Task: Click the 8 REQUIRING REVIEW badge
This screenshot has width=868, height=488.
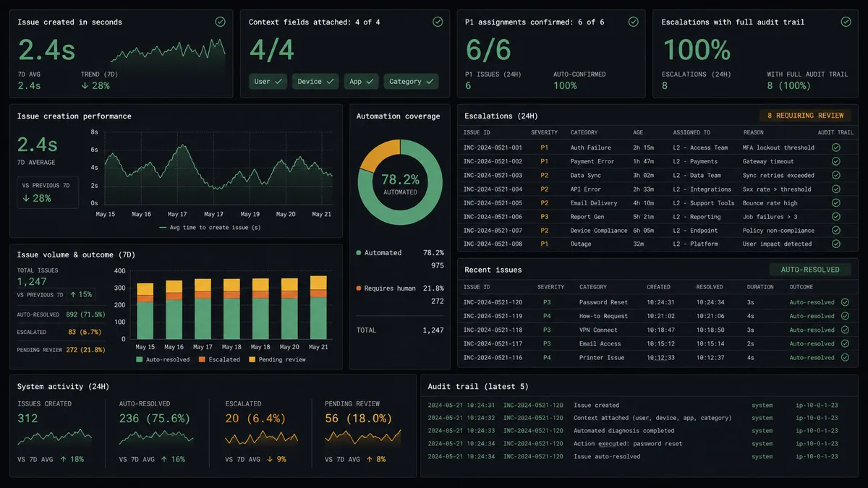Action: 805,116
